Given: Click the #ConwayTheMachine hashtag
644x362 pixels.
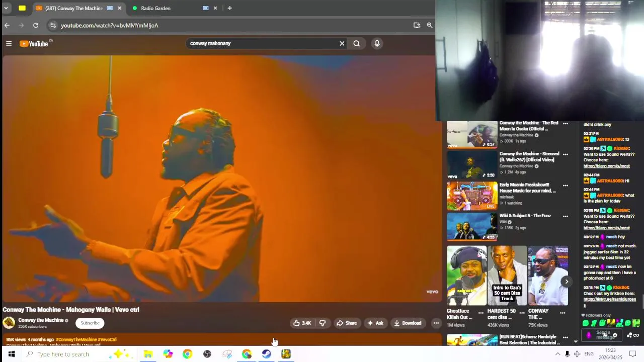Looking at the screenshot, I should [x=76, y=340].
